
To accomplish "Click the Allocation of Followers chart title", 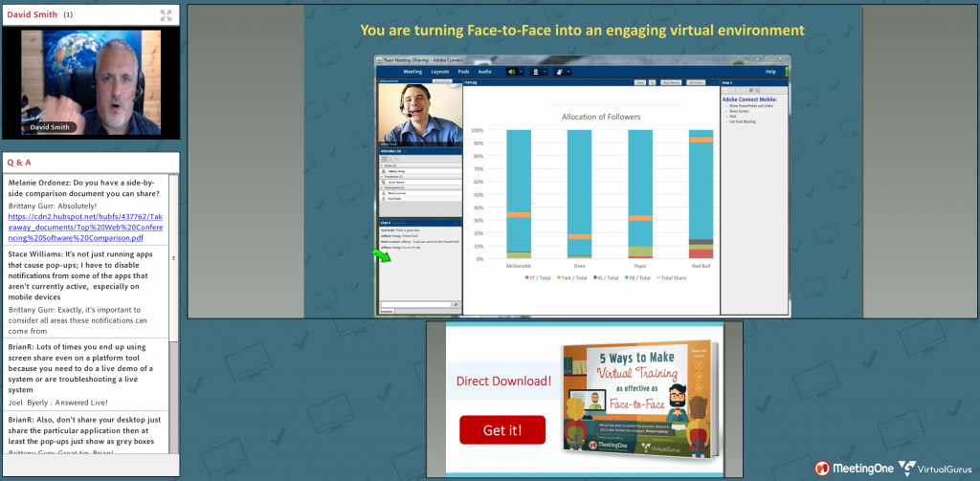I will (x=601, y=117).
